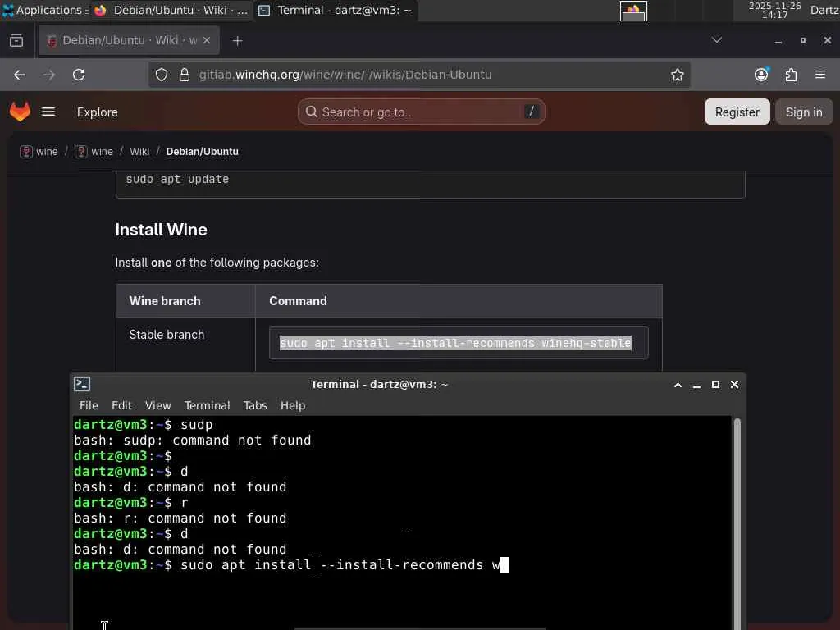Click the Debian/Ubuntu breadcrumb title
840x630 pixels.
pos(202,152)
